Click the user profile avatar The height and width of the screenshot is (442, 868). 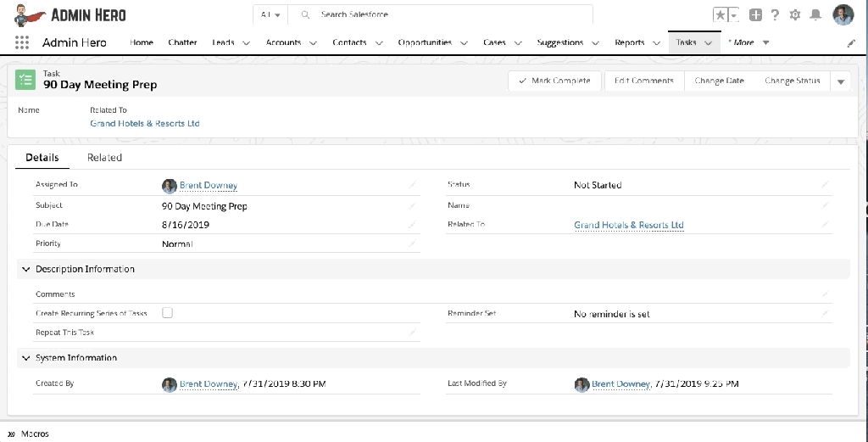(x=843, y=14)
